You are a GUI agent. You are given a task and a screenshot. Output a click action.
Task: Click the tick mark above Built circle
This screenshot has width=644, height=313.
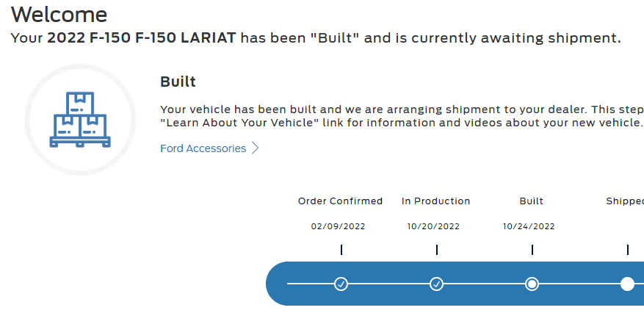coord(532,250)
